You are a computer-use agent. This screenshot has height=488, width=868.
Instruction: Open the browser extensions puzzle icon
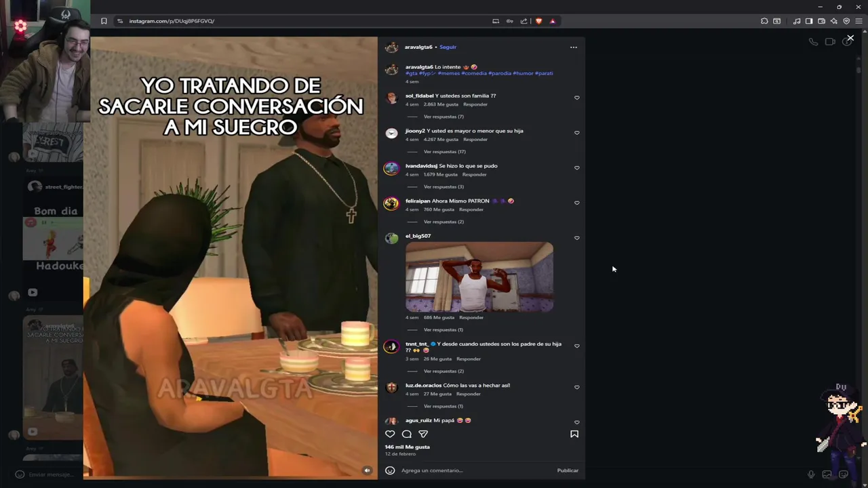(764, 21)
